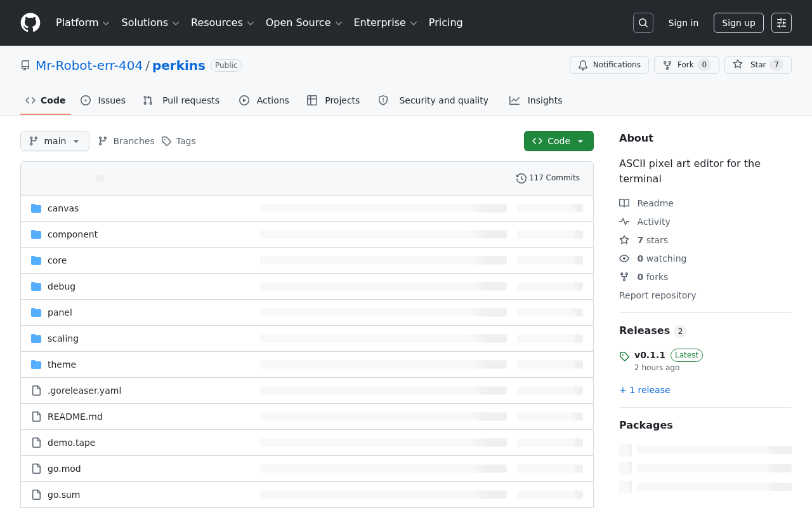Viewport: 812px width, 508px height.
Task: Switch to the Issues tab
Action: point(103,100)
